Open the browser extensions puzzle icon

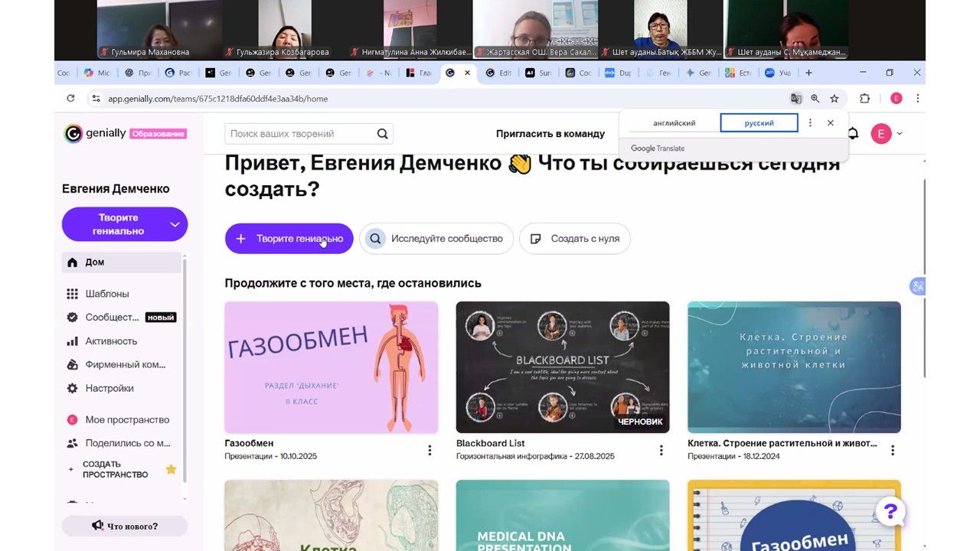[x=865, y=99]
